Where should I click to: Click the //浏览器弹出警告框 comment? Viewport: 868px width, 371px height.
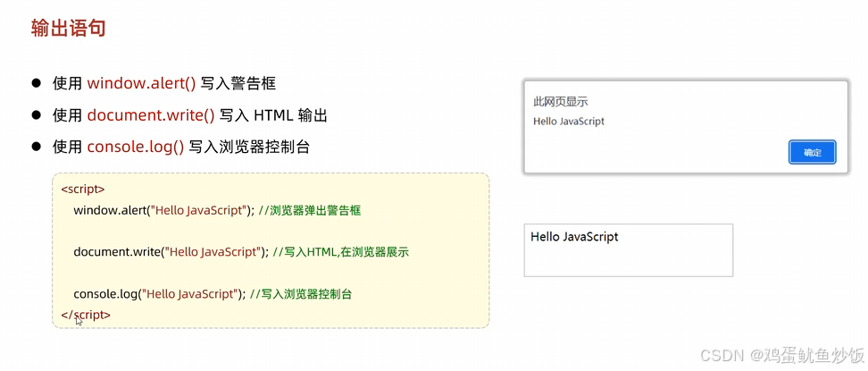[310, 210]
